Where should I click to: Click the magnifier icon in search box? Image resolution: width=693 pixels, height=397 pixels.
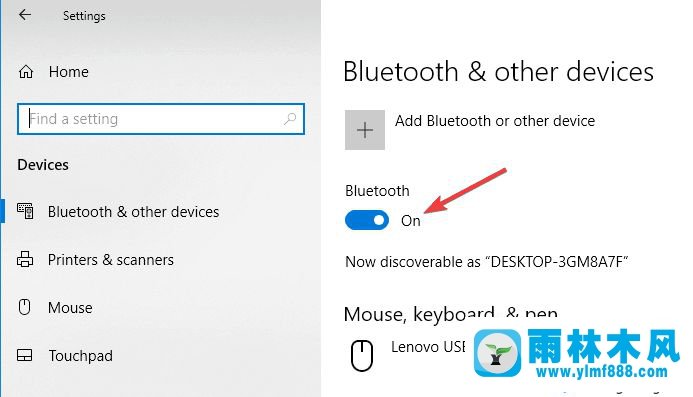pos(290,118)
